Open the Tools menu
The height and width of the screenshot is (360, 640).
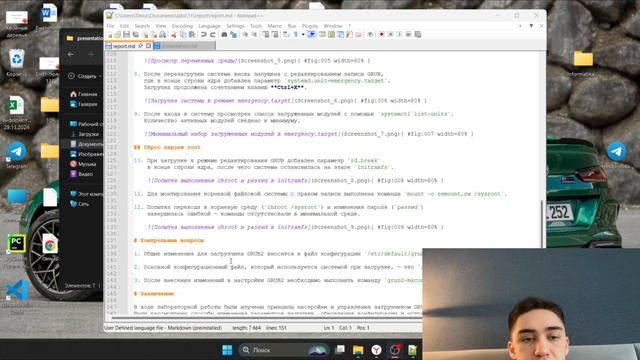tap(256, 26)
